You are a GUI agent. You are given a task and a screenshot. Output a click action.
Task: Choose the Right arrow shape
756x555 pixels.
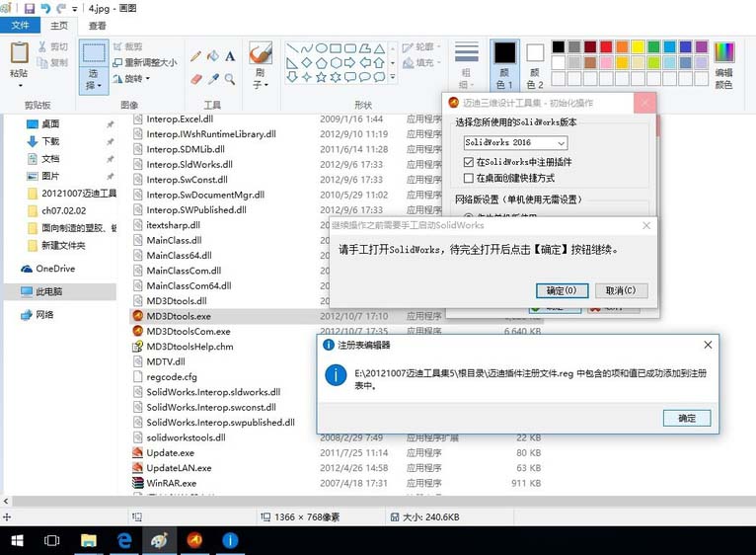[350, 63]
